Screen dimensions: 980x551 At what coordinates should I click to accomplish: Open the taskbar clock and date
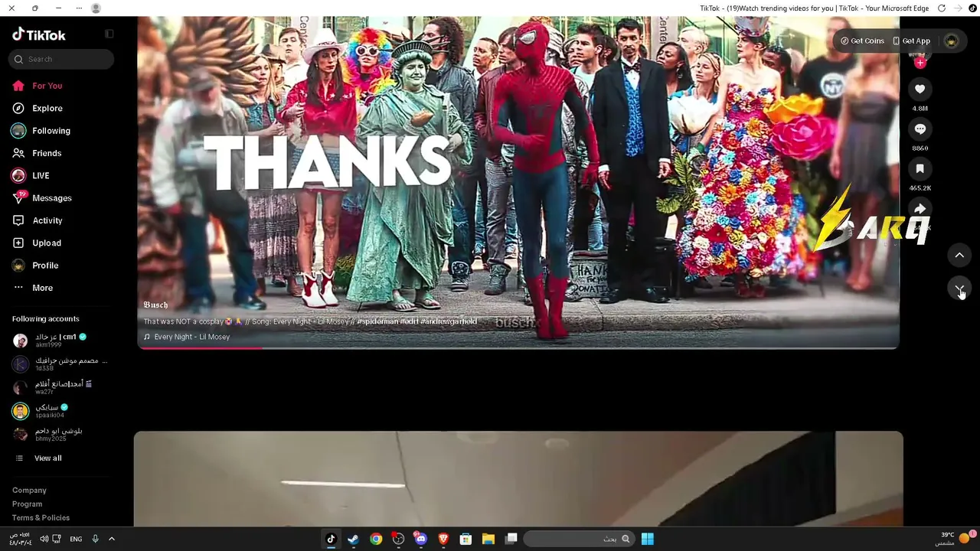click(21, 539)
